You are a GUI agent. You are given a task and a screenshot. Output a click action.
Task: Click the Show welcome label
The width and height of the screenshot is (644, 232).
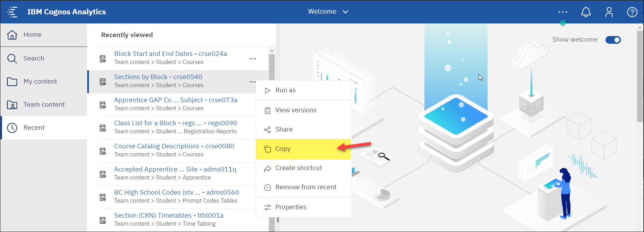575,40
